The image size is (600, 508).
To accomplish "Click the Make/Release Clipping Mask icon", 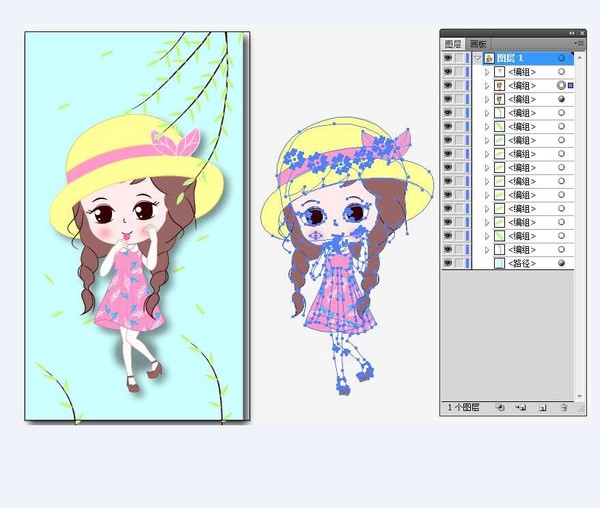I will pos(500,407).
